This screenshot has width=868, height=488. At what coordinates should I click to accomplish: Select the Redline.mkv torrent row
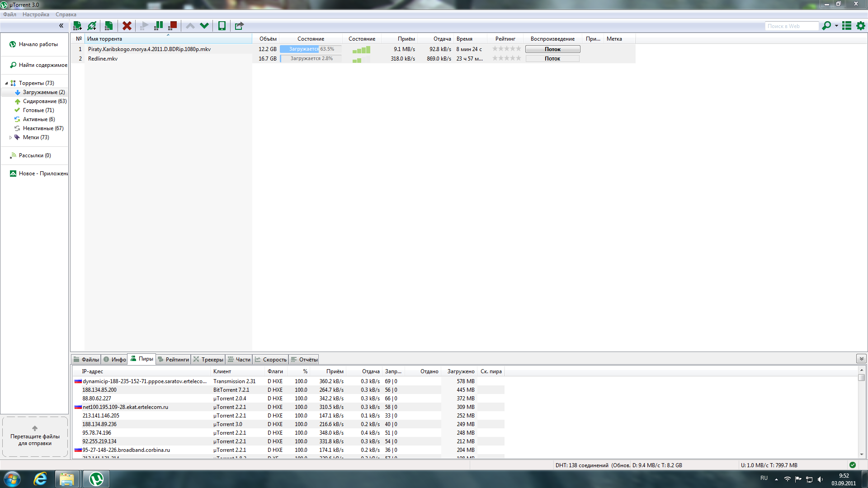pos(353,59)
